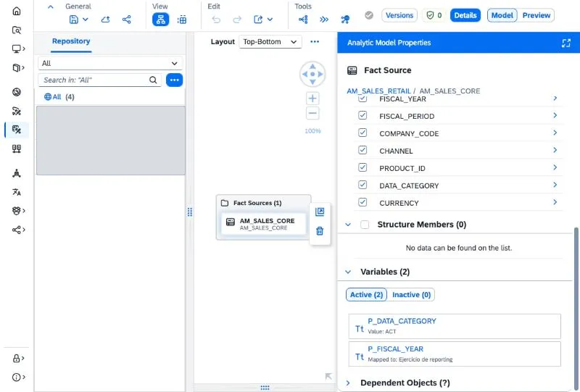Delete the AM_SALES_CORE fact source
The height and width of the screenshot is (392, 580).
[x=320, y=231]
